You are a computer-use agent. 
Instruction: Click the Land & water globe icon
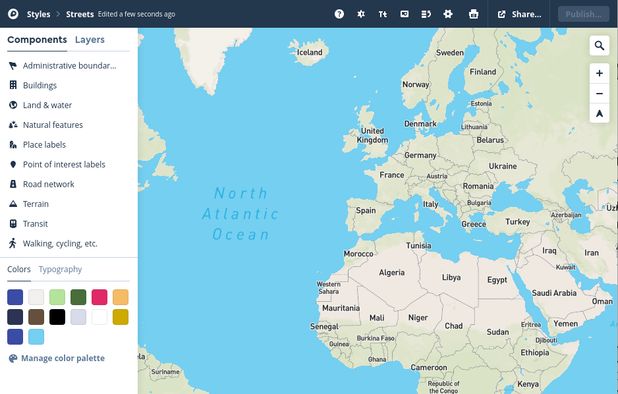click(13, 105)
